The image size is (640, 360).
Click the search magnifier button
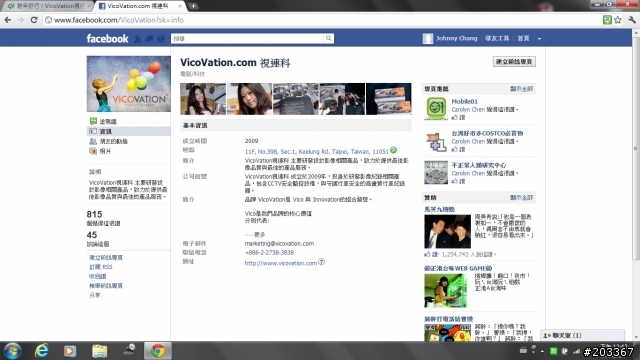coord(329,38)
